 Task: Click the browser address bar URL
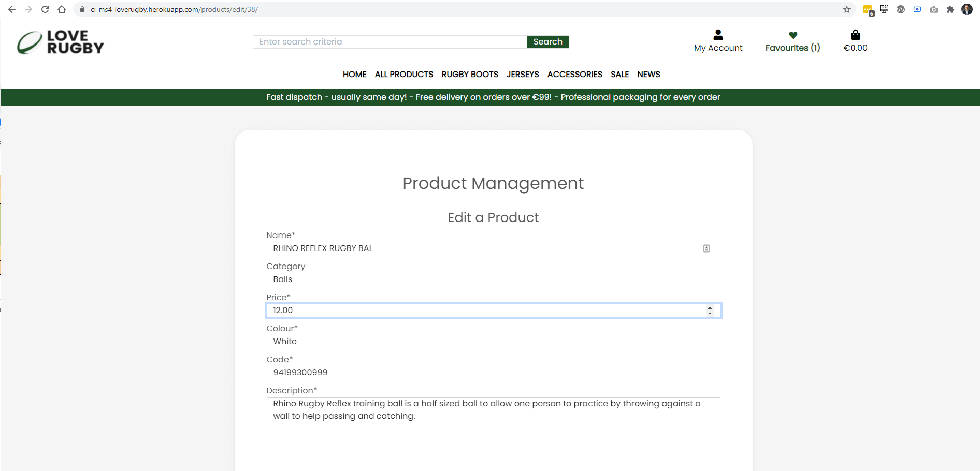[174, 9]
